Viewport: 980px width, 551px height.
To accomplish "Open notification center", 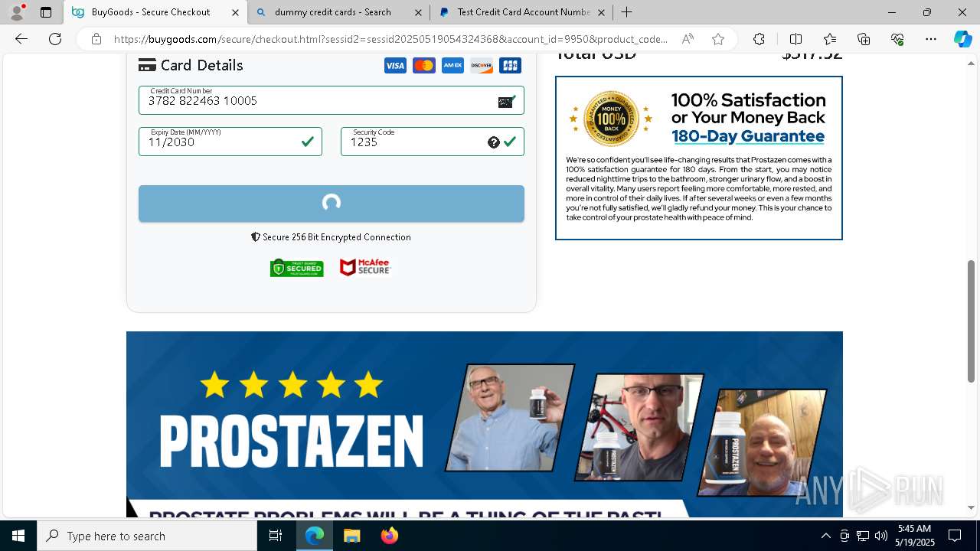I will point(955,536).
